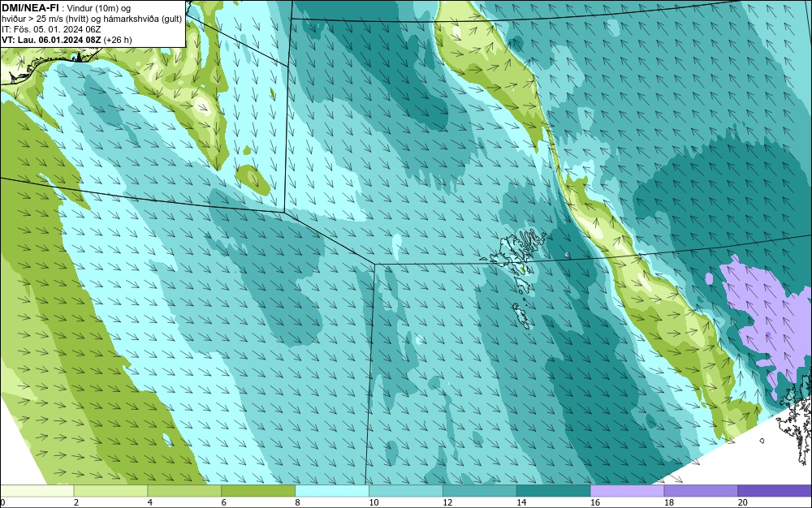
Task: Select the 8–10 m/s light cyan legend swatch
Action: 332,491
